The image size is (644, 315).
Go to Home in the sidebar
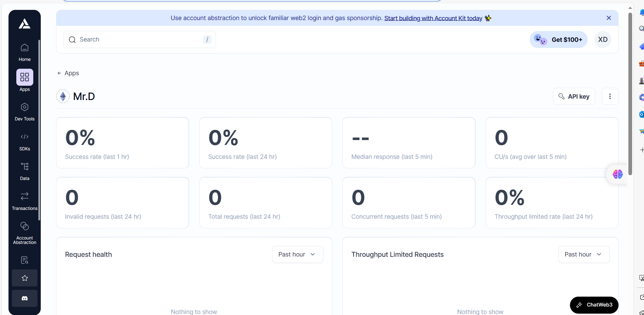point(24,52)
